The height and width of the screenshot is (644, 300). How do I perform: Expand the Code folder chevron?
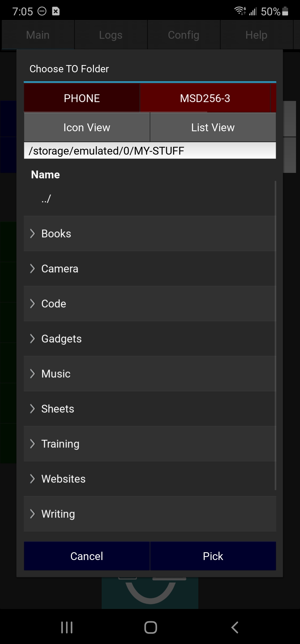pos(32,304)
